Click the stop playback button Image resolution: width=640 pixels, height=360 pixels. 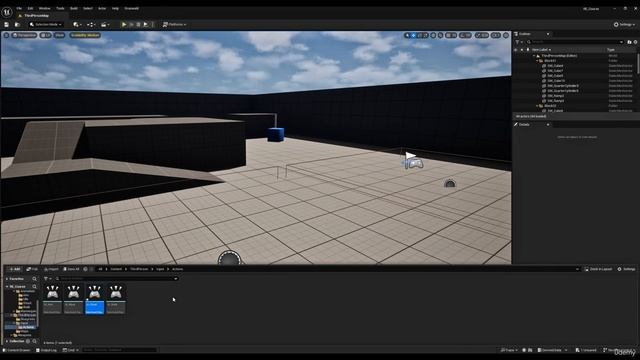click(x=138, y=24)
